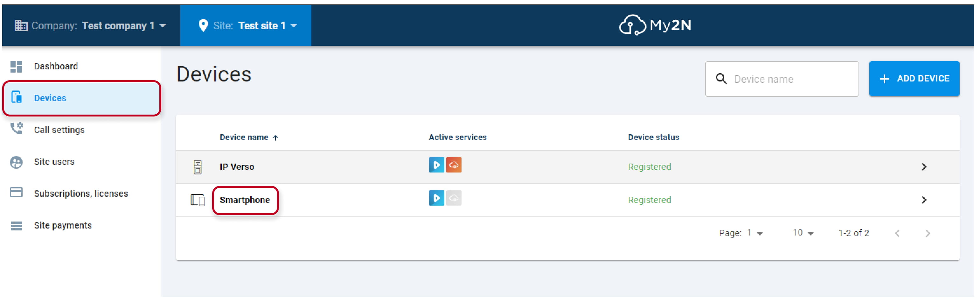Click the search magnifier icon
Image resolution: width=980 pixels, height=303 pixels.
pyautogui.click(x=721, y=79)
